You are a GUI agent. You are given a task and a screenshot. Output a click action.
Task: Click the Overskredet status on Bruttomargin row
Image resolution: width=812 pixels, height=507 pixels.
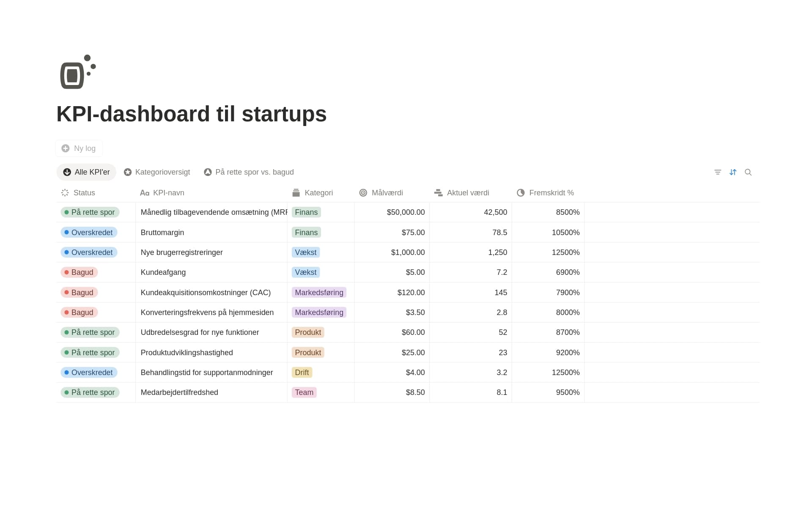[89, 233]
